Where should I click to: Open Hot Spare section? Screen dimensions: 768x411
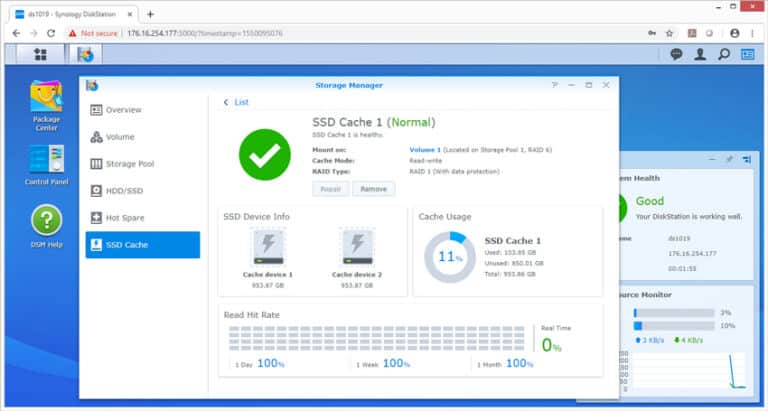coord(143,218)
